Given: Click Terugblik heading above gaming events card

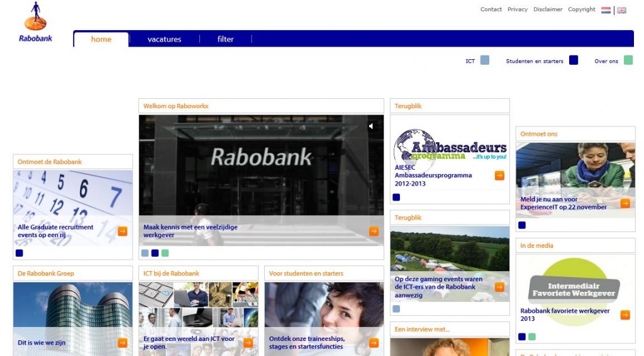Looking at the screenshot, I should (x=408, y=218).
